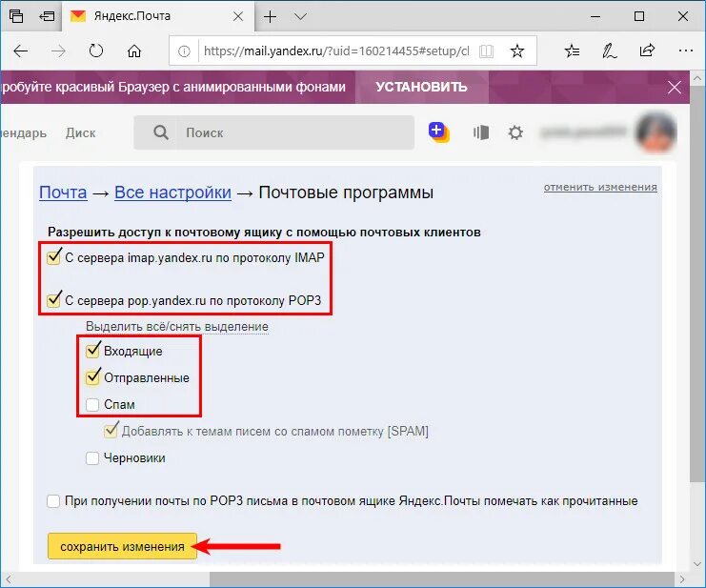Open mail settings gear icon
This screenshot has width=706, height=588.
coord(515,132)
